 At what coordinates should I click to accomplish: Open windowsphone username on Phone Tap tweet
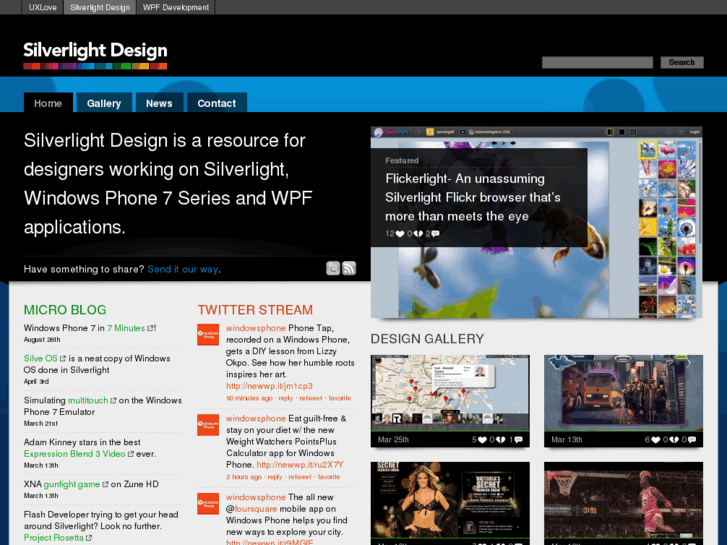256,328
